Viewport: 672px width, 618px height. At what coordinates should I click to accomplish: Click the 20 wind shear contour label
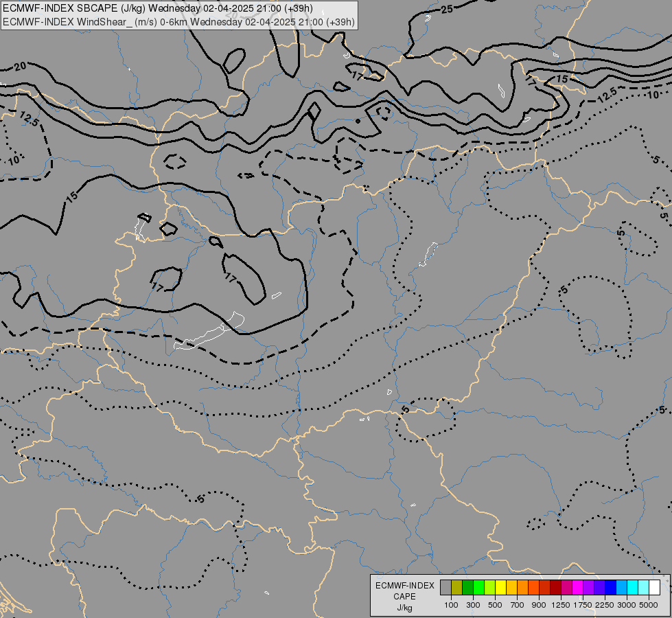click(20, 67)
